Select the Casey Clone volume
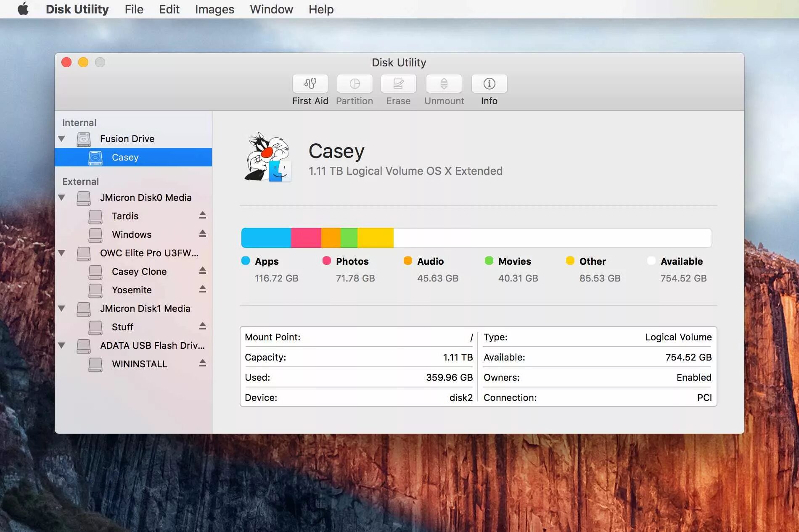This screenshot has width=799, height=532. 133,271
